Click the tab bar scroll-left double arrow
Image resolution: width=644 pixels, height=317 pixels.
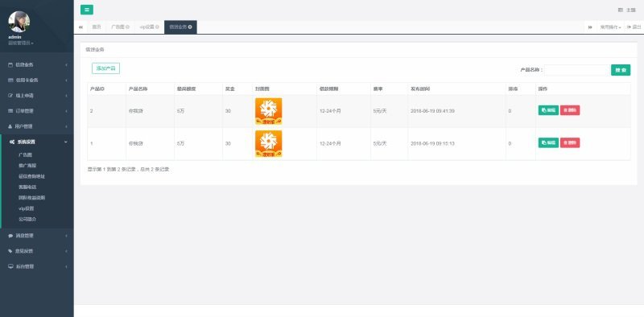80,27
